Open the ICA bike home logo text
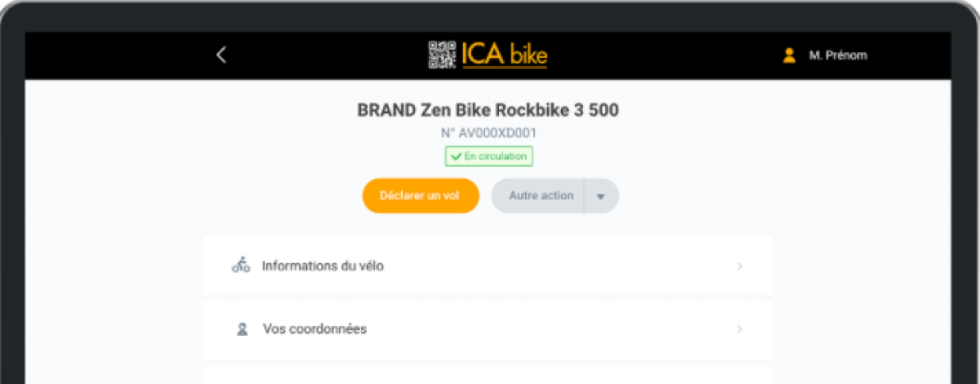The image size is (980, 384). (504, 55)
